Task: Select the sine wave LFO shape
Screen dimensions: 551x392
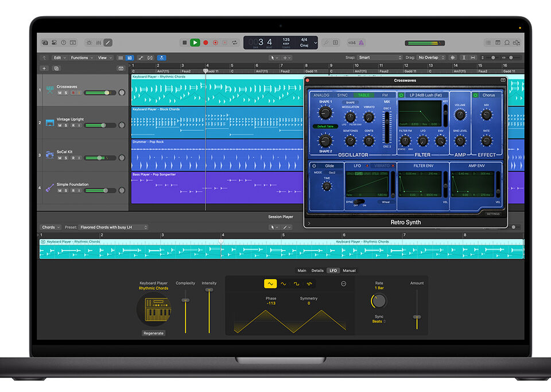Action: [x=283, y=284]
